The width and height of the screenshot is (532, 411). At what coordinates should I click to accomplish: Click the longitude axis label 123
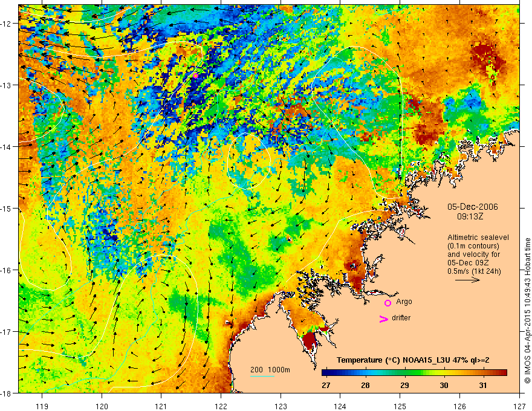[x=281, y=406]
